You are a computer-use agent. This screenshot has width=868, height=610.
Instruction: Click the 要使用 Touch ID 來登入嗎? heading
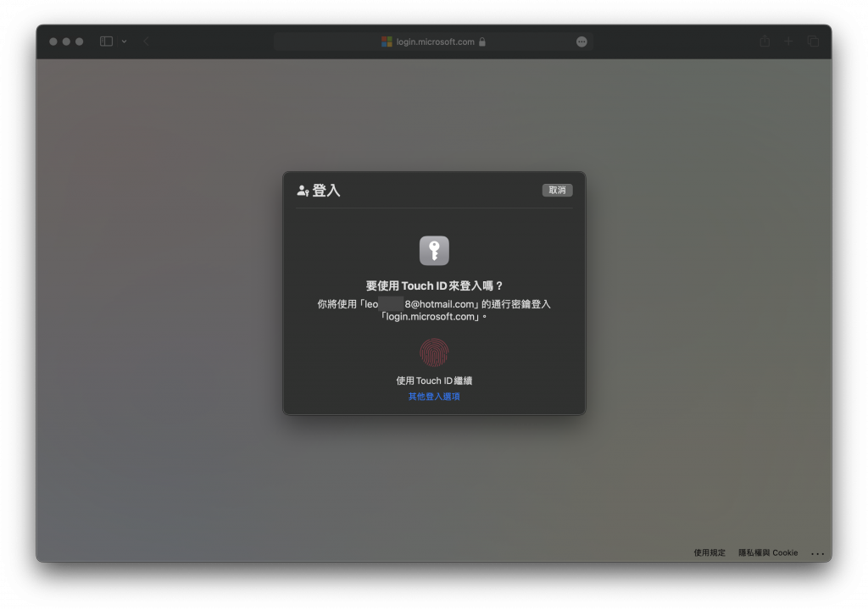[434, 286]
